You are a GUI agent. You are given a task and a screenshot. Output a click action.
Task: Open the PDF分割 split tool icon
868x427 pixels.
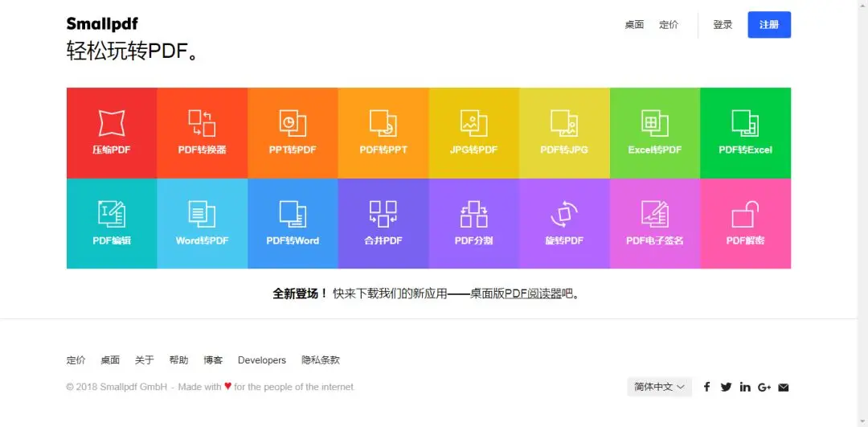(x=474, y=214)
